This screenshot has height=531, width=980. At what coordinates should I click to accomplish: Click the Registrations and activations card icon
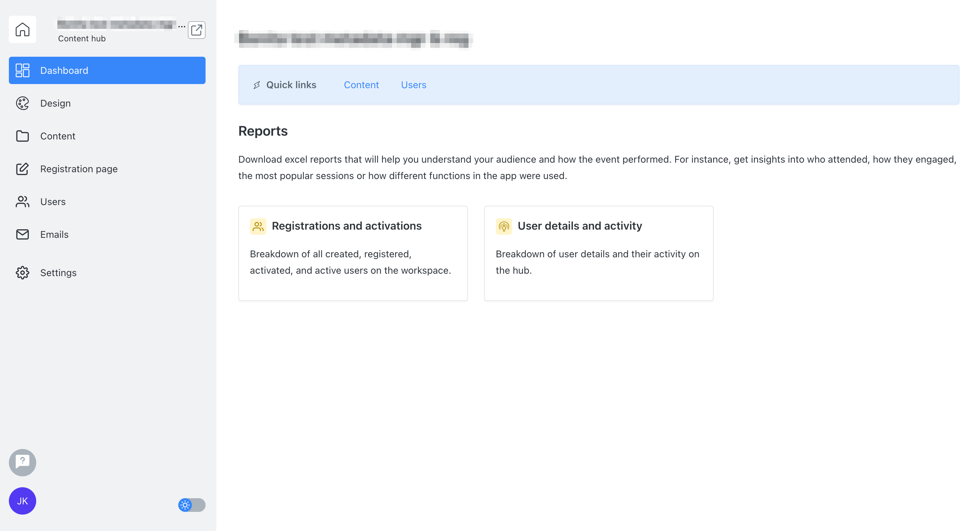(x=258, y=227)
